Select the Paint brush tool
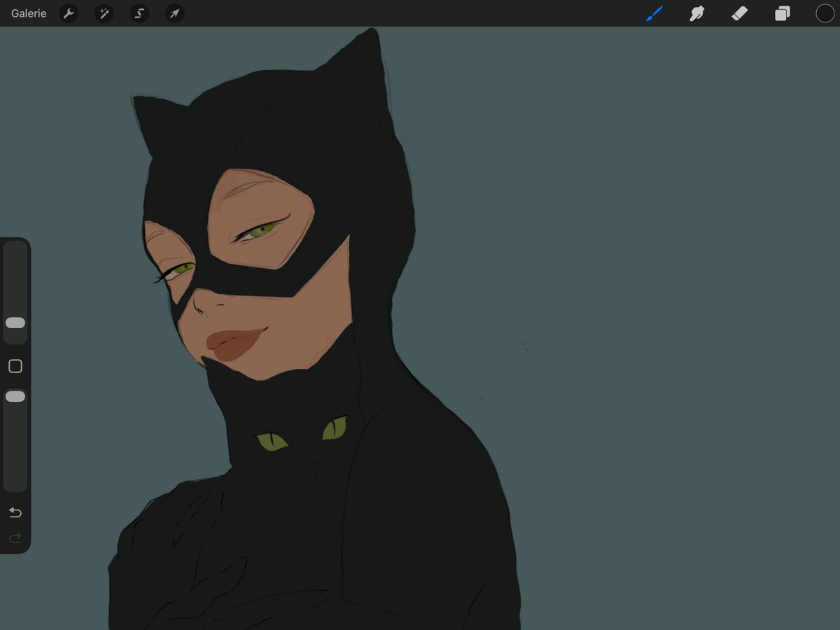Viewport: 840px width, 630px height. point(654,13)
